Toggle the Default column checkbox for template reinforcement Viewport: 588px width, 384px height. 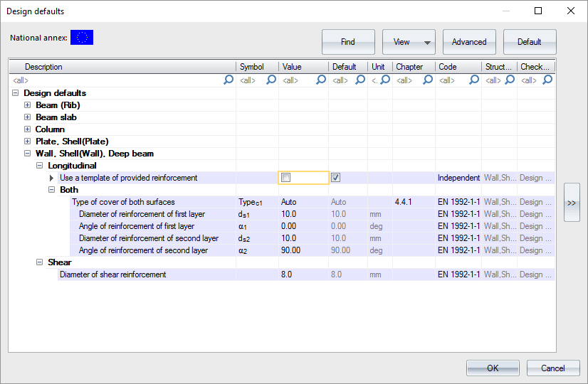pos(336,178)
